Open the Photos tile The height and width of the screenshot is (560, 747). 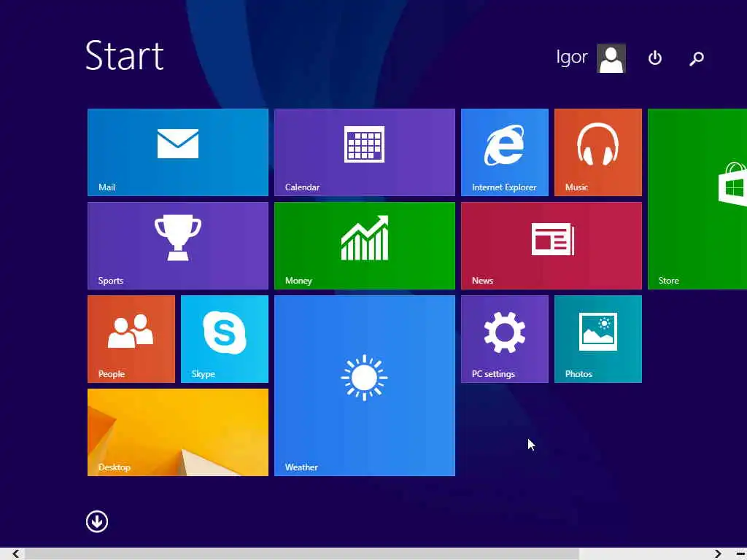pos(598,339)
